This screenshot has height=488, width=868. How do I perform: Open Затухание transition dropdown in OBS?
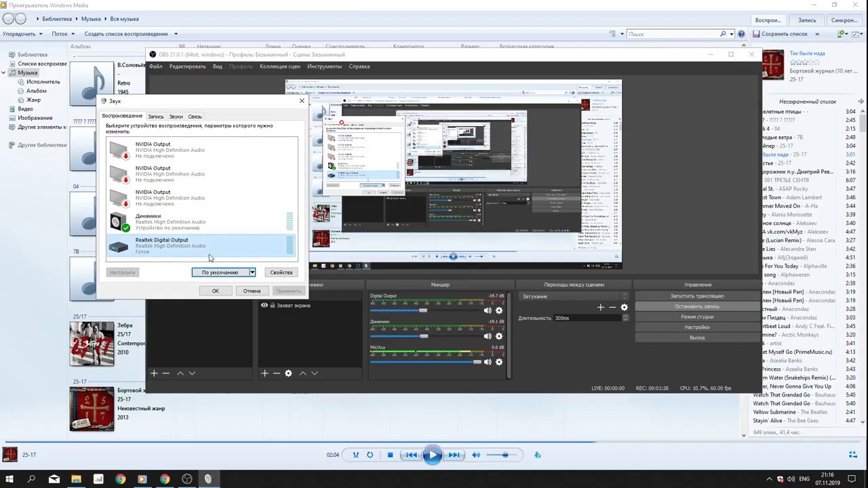coord(574,296)
